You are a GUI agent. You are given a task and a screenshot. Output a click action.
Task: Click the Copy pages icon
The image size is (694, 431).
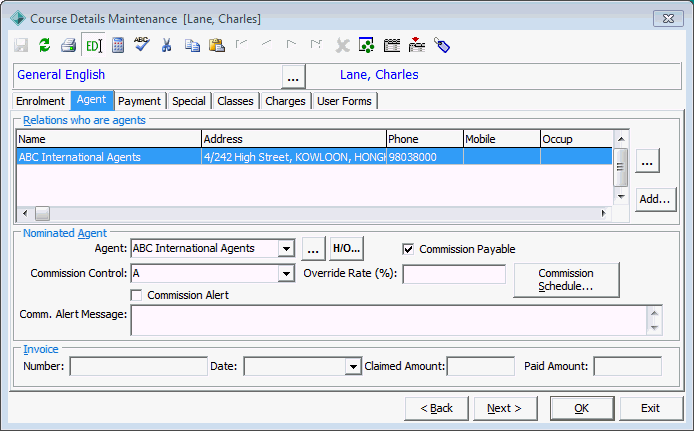192,45
